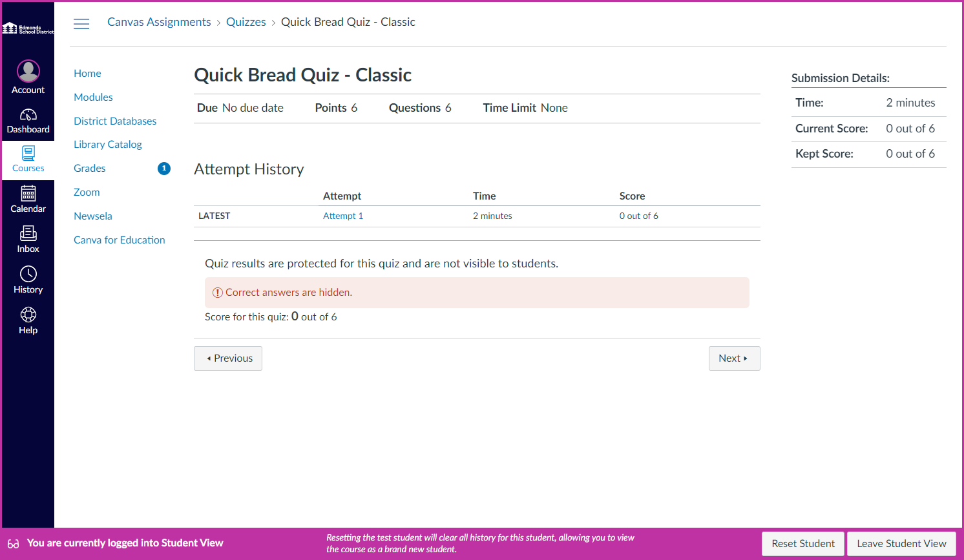Click the Attempt History heading

tap(249, 169)
